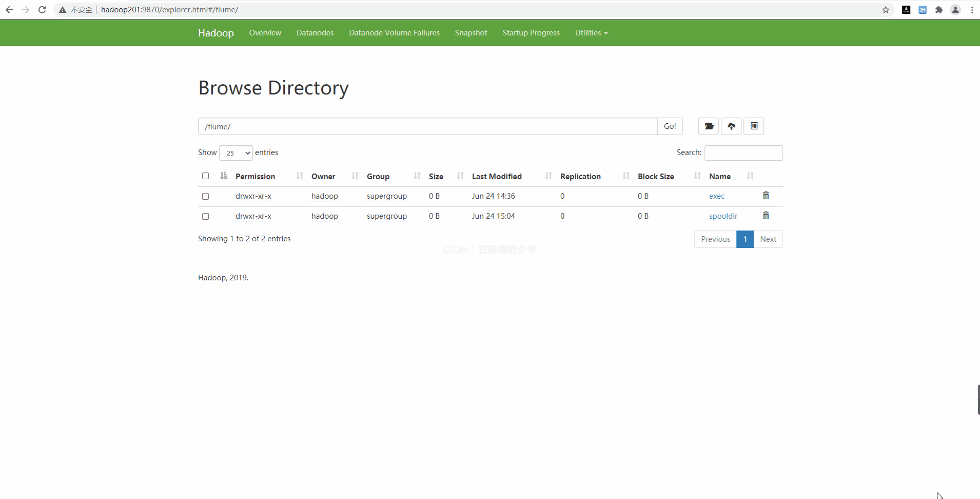This screenshot has height=499, width=980.
Task: Open the spooldir directory link
Action: coord(723,216)
